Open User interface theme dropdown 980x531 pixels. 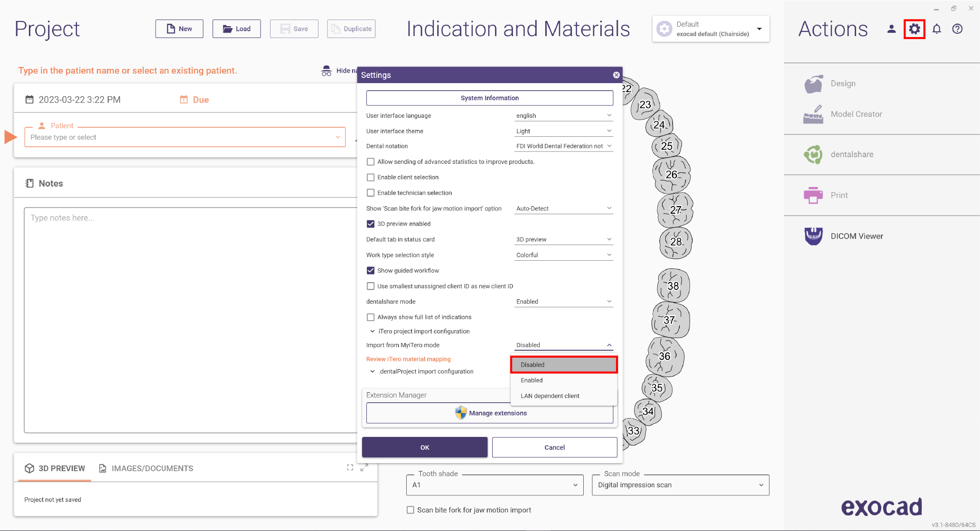click(564, 131)
